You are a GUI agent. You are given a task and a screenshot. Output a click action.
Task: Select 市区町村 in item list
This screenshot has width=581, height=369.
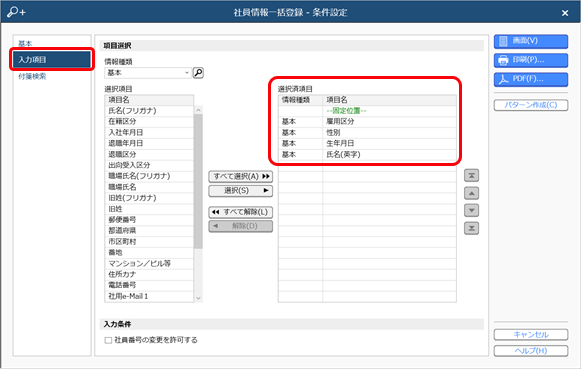[x=149, y=242]
